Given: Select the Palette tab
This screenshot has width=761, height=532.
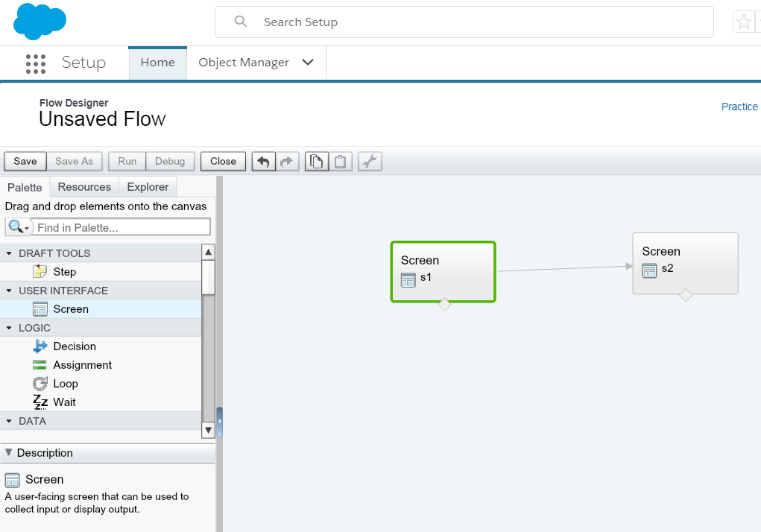Looking at the screenshot, I should (25, 187).
